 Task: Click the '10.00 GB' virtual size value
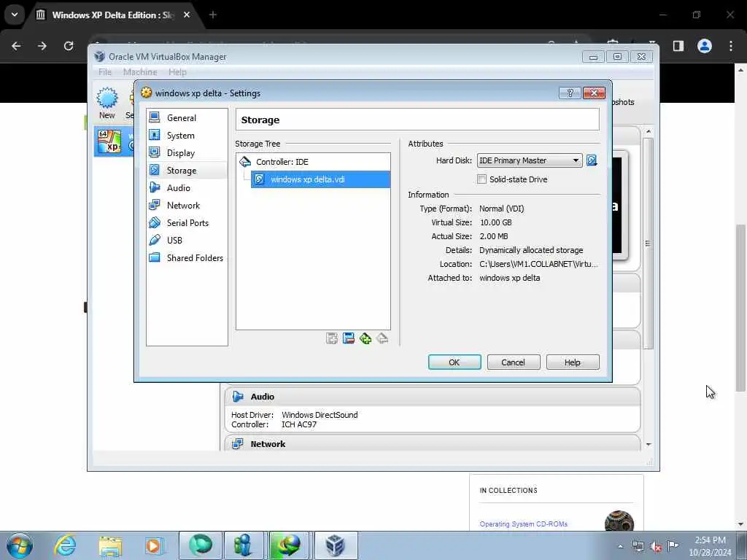point(495,222)
